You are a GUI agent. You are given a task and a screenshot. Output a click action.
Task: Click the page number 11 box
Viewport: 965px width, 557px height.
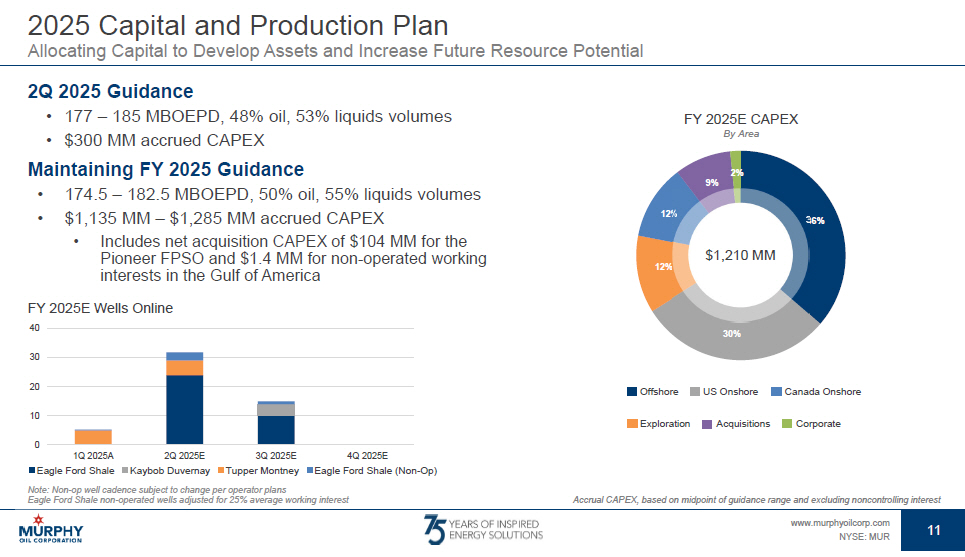933,530
